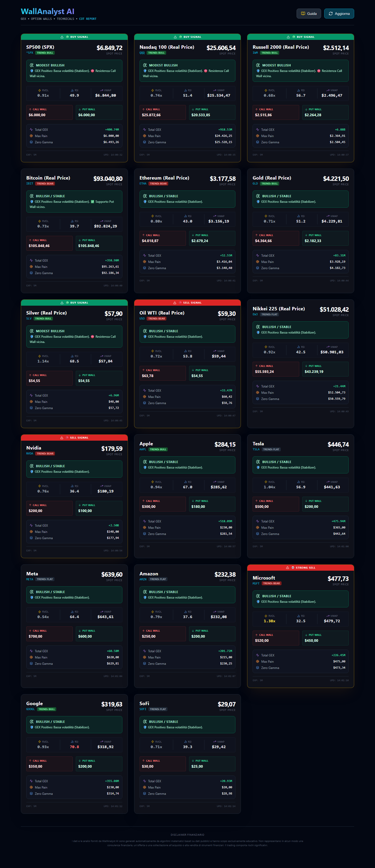Select the Put Wall box in Tesla card
The image size is (375, 868).
click(x=325, y=504)
